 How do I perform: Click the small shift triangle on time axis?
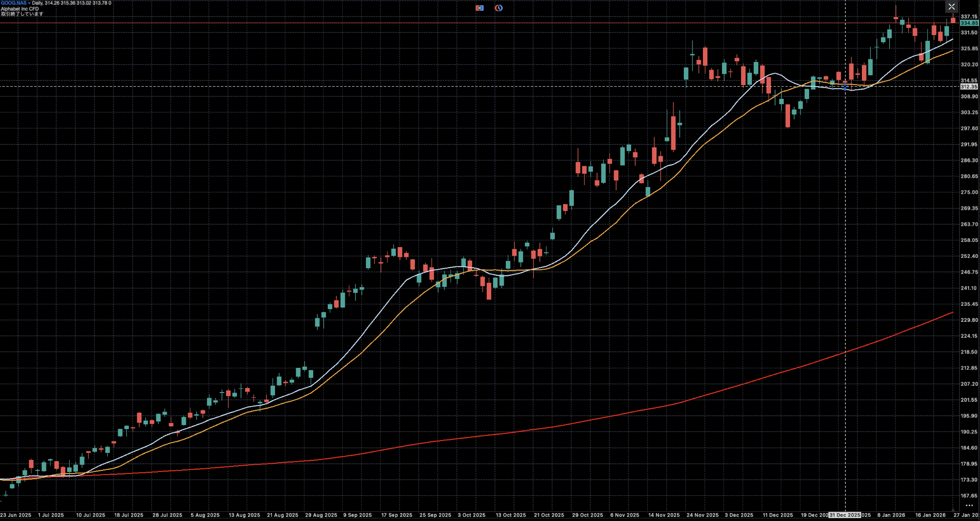pos(953,510)
